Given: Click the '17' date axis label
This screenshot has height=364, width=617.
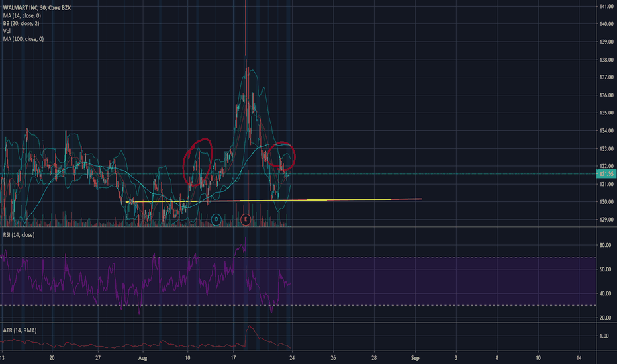Looking at the screenshot, I should coord(233,358).
